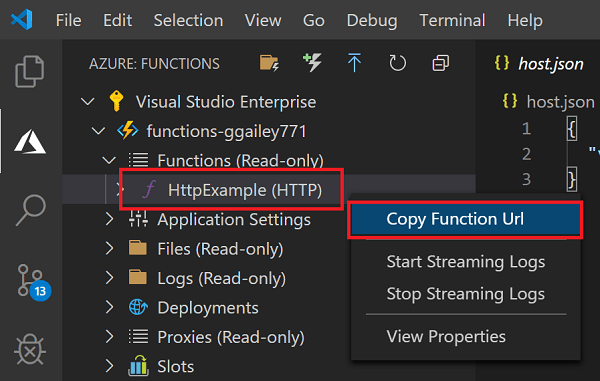Click the chart icon for Slots
The height and width of the screenshot is (381, 600).
[x=138, y=365]
